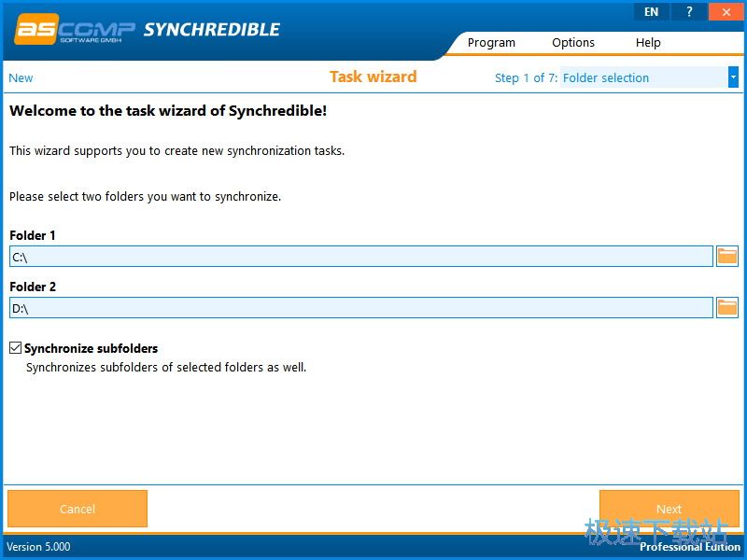Screen dimensions: 747x560
Task: Open the folder browser for Folder 1
Action: coord(726,255)
